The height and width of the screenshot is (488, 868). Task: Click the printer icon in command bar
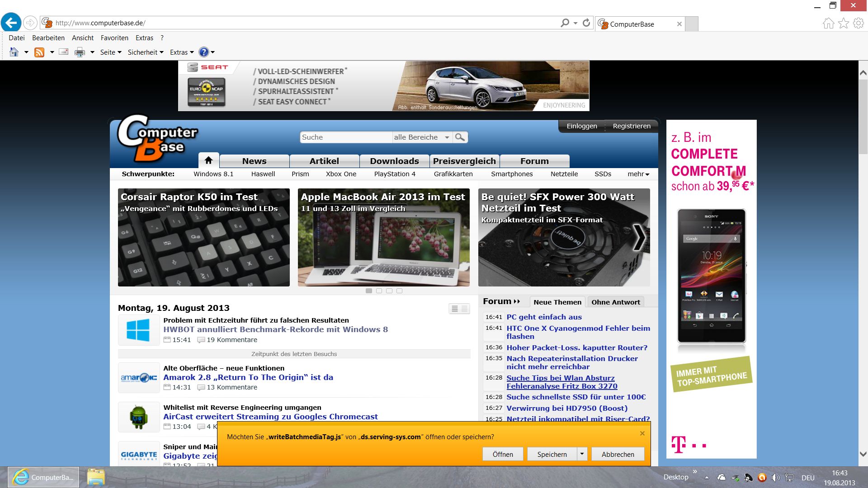[80, 52]
